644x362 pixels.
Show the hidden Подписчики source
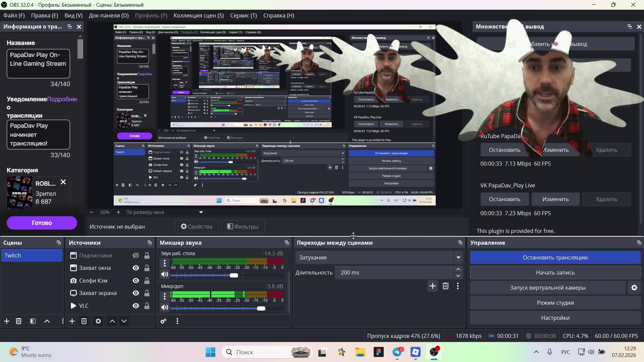click(x=136, y=255)
